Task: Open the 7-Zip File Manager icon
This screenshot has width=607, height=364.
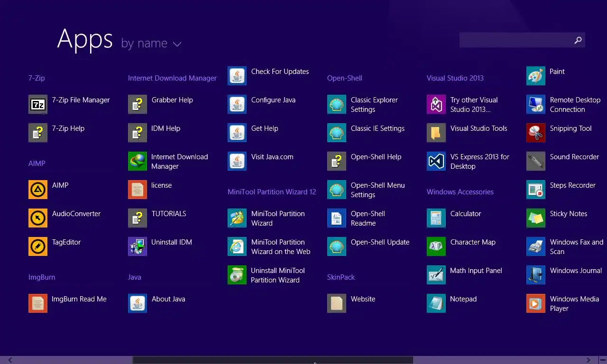Action: click(x=38, y=104)
